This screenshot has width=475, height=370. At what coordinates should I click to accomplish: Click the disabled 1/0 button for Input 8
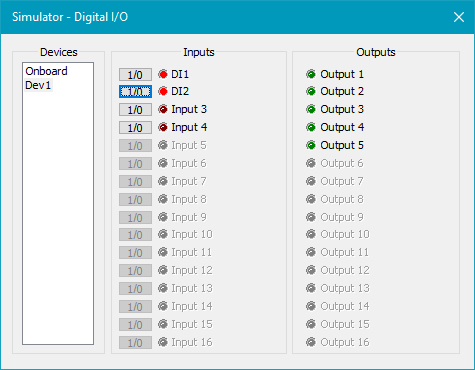135,200
